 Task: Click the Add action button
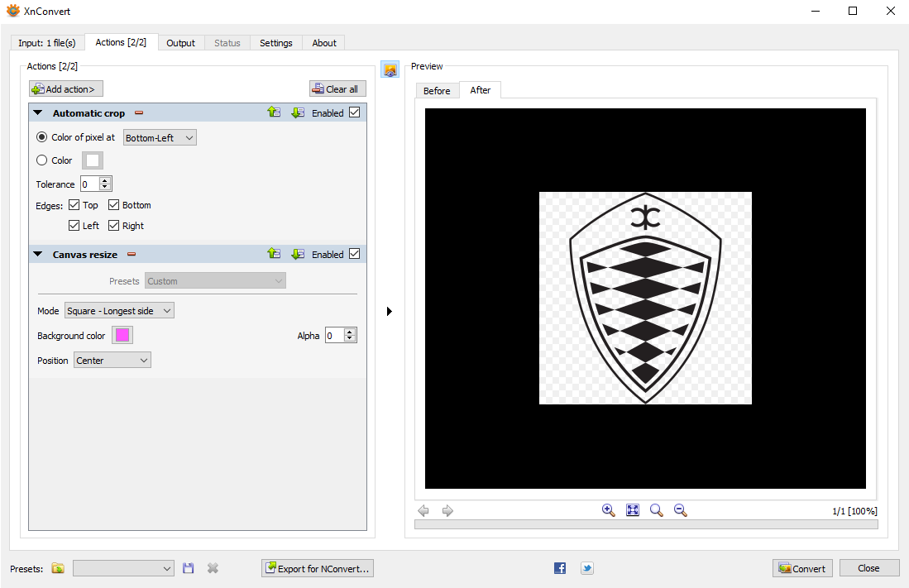66,89
